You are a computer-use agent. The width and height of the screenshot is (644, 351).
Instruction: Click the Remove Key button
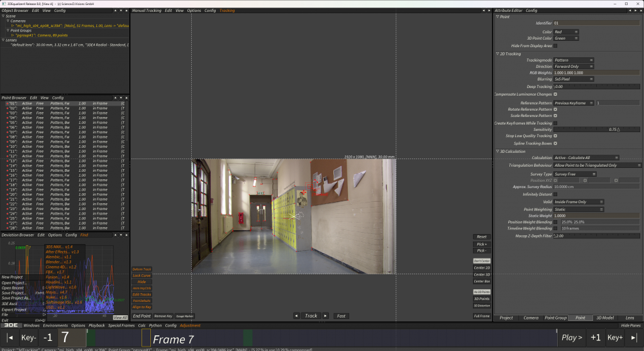(163, 316)
